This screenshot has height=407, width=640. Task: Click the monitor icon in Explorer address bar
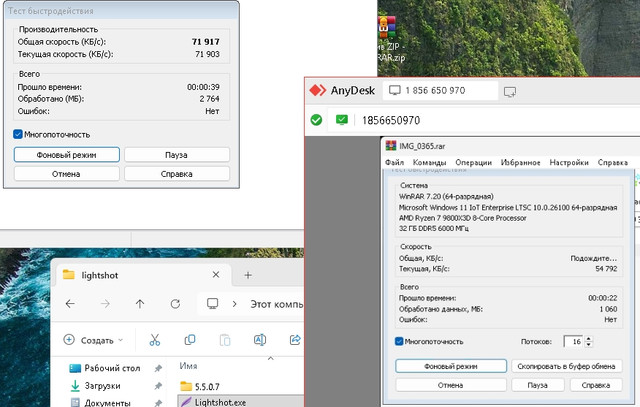point(212,303)
